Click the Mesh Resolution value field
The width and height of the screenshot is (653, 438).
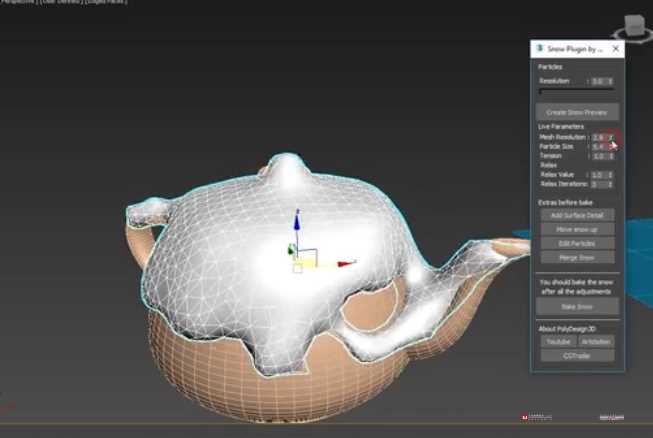coord(598,137)
